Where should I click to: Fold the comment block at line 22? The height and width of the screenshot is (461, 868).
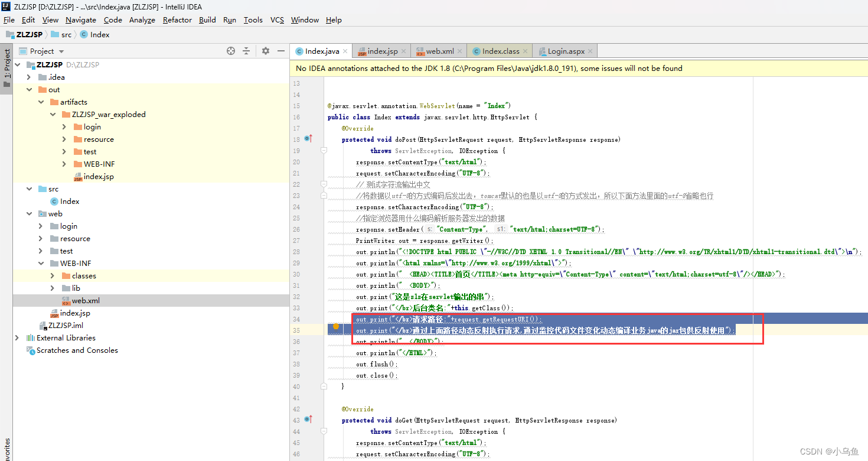(x=324, y=184)
